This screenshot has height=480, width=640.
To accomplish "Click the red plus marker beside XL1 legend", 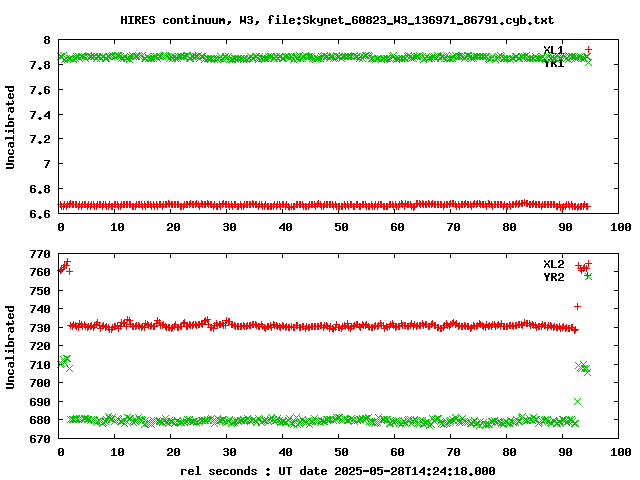I will tap(588, 49).
